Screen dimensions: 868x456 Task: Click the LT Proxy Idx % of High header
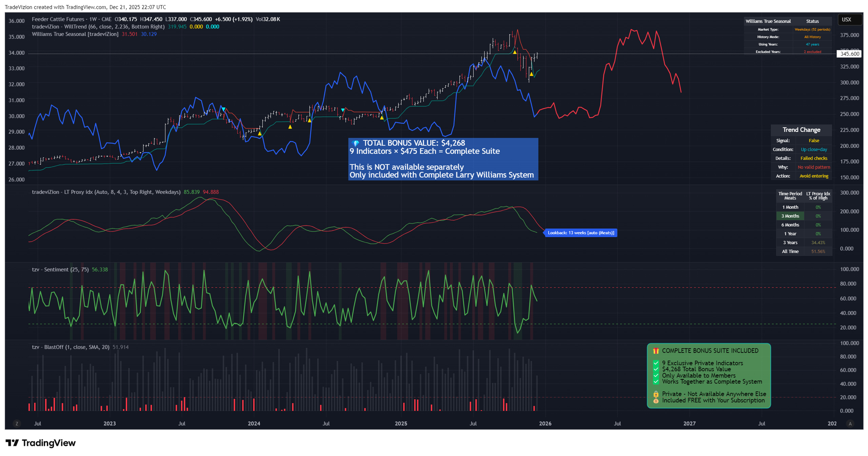[818, 196]
